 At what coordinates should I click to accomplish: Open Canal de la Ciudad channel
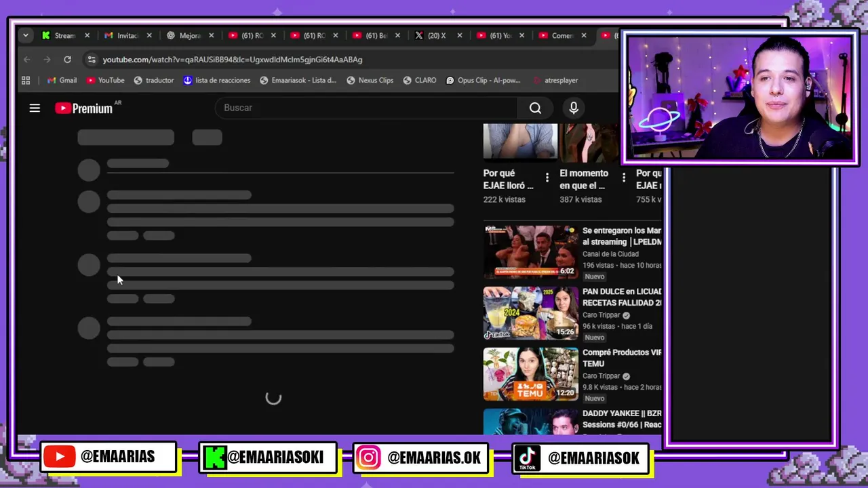pos(610,254)
